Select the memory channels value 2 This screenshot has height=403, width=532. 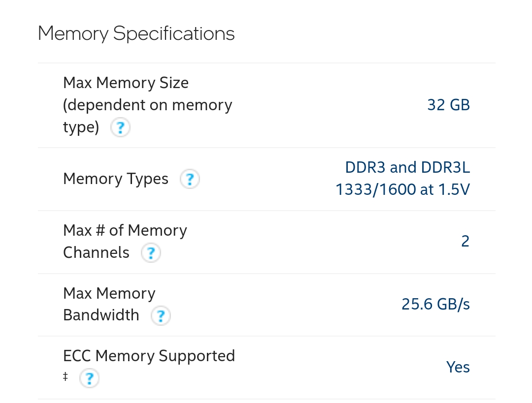pos(465,242)
